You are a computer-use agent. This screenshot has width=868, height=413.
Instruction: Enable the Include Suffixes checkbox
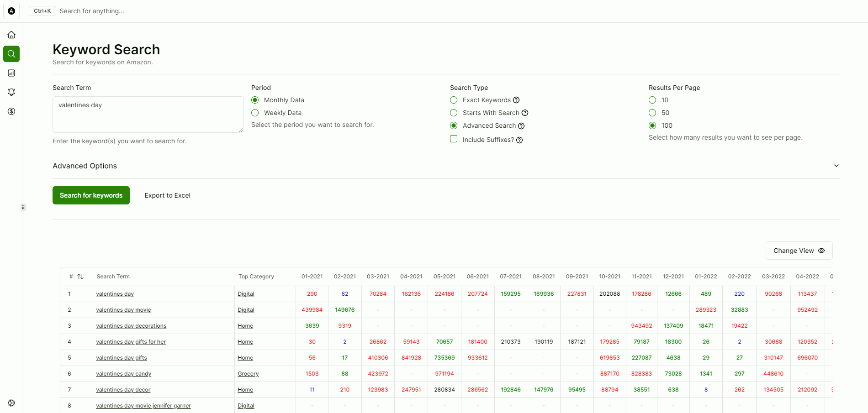[454, 139]
